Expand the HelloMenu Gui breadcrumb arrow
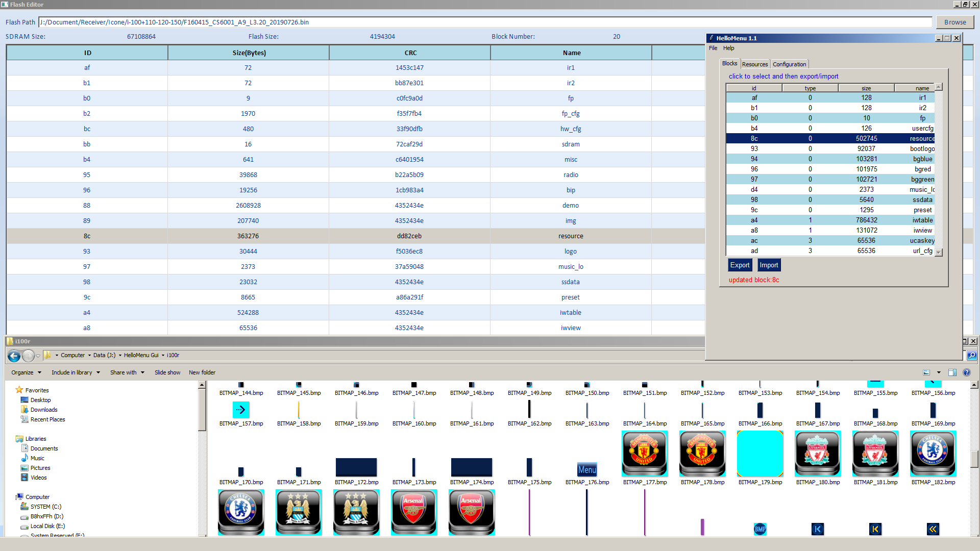 (163, 356)
